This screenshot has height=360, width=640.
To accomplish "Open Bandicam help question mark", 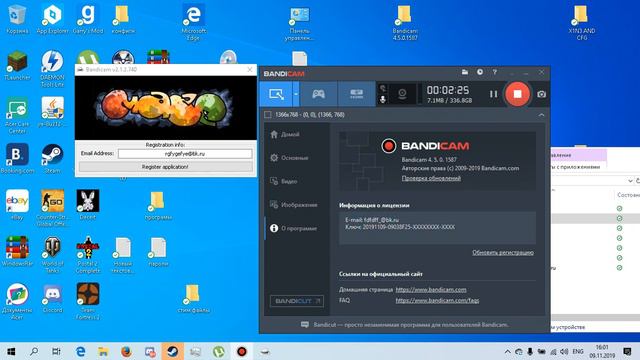I will pos(495,72).
